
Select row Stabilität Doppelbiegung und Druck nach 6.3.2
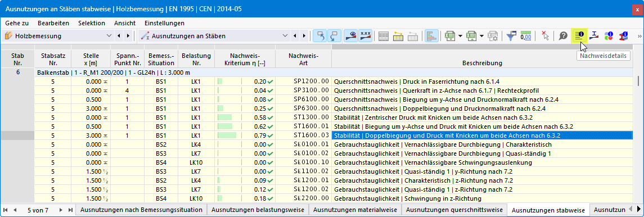[482, 135]
